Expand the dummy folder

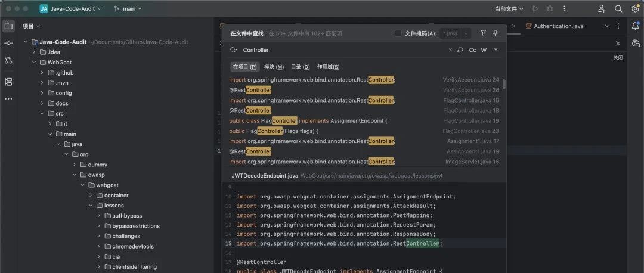pyautogui.click(x=75, y=165)
